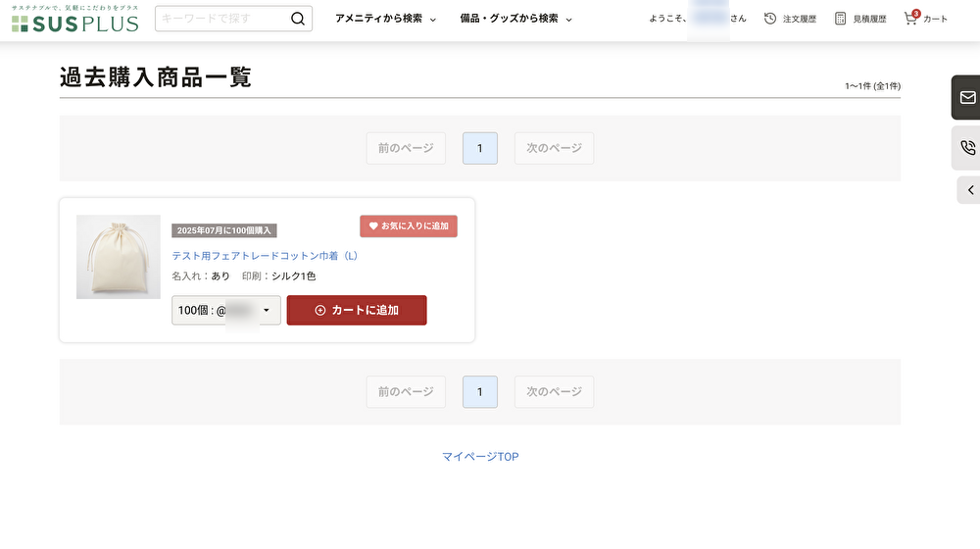Open order history (注文履歴)
This screenshot has width=980, height=549.
(x=790, y=19)
